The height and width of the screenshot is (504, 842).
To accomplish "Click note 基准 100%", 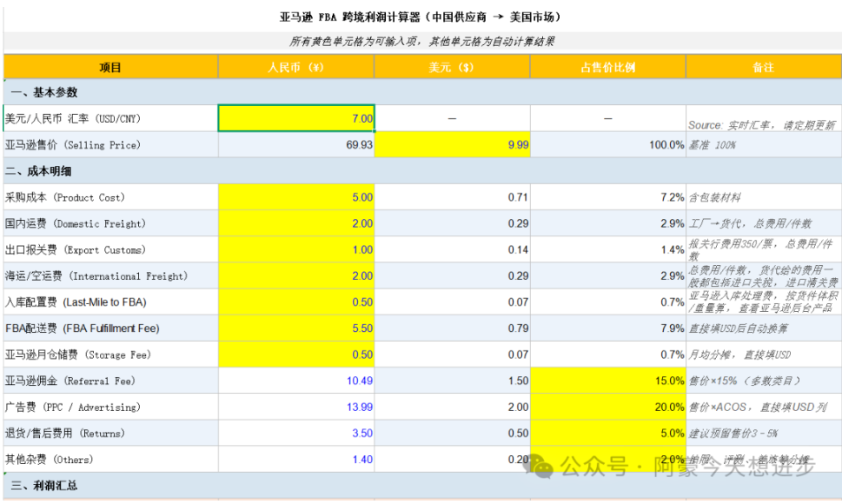I will [x=713, y=145].
